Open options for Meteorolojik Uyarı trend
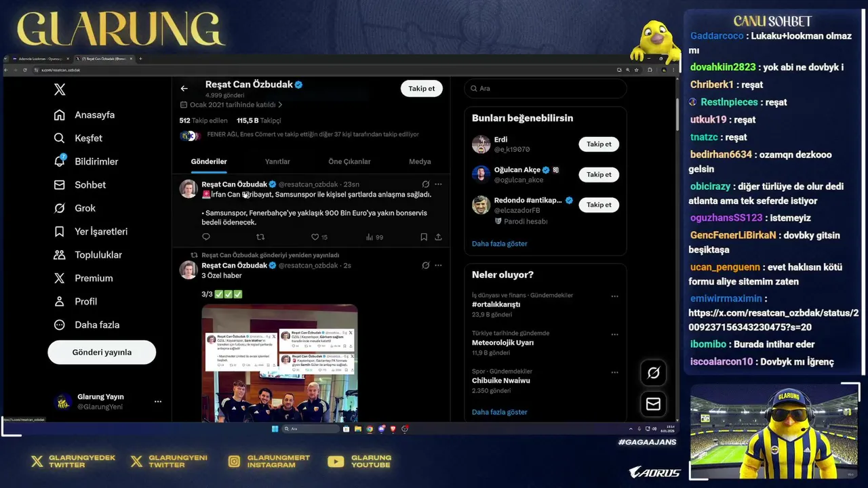The height and width of the screenshot is (488, 868). (614, 334)
